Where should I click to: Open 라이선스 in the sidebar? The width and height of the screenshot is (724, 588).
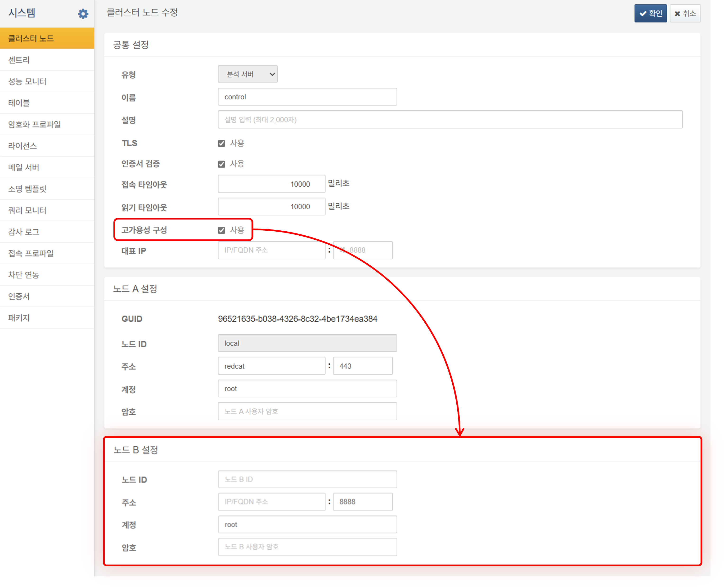coord(22,146)
